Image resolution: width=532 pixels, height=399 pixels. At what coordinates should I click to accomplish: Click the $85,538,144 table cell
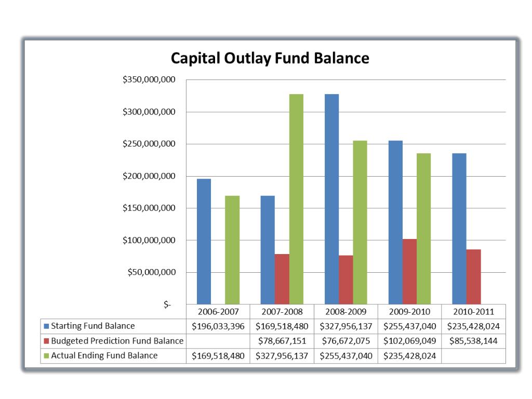[473, 341]
